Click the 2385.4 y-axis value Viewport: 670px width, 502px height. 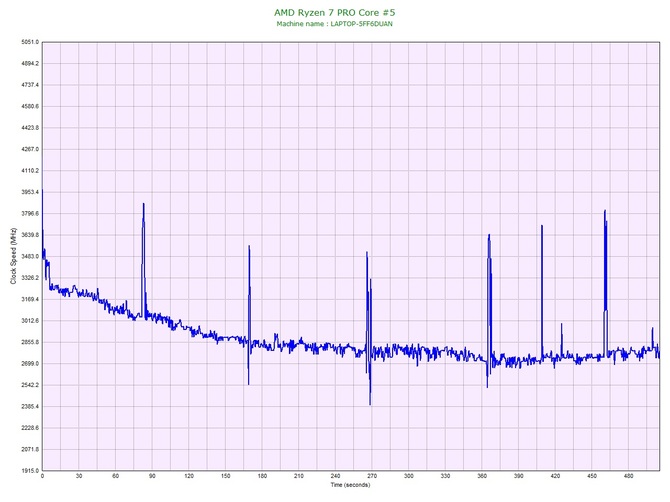tap(30, 407)
